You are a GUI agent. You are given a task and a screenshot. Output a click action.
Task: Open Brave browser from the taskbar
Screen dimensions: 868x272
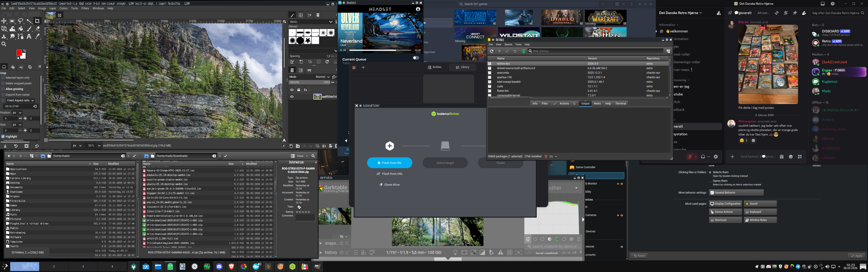[231, 267]
